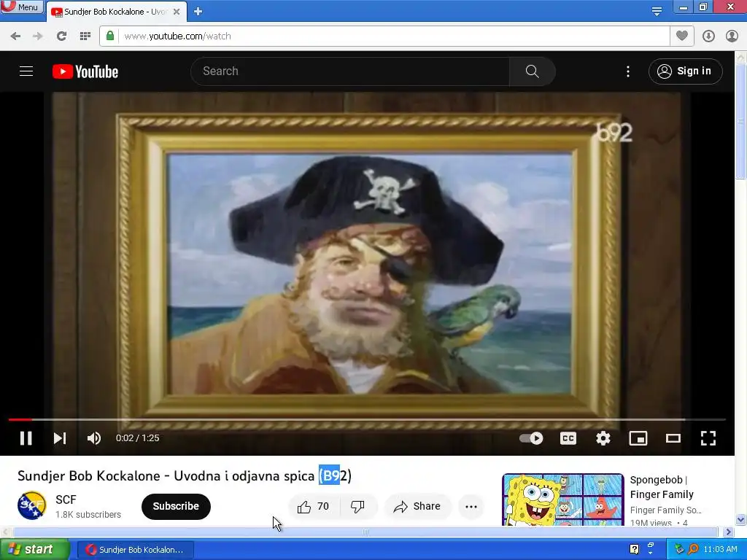Open the Speed Dial grid icon
Screen dimensions: 747x560
pyautogui.click(x=85, y=36)
